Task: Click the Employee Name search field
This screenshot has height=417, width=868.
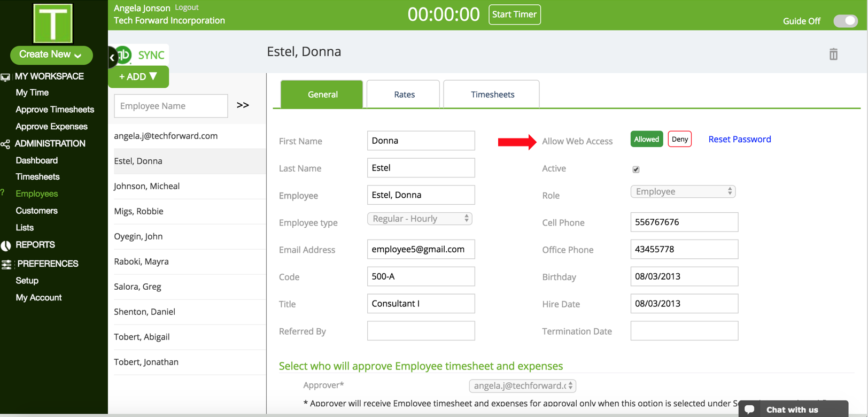Action: (171, 106)
